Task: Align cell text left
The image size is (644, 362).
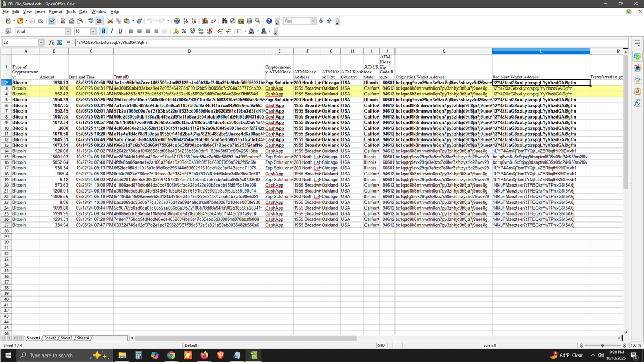Action: (x=131, y=32)
